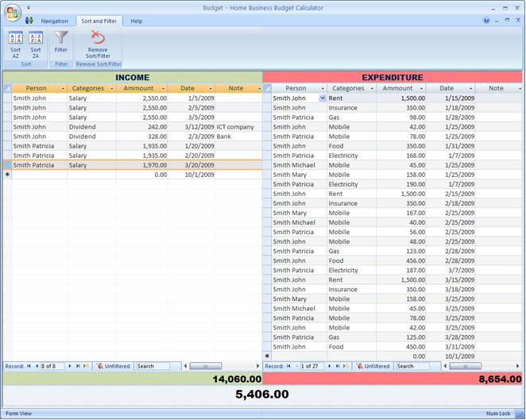Click Expenditure date cell 3/31/2009

(451, 347)
